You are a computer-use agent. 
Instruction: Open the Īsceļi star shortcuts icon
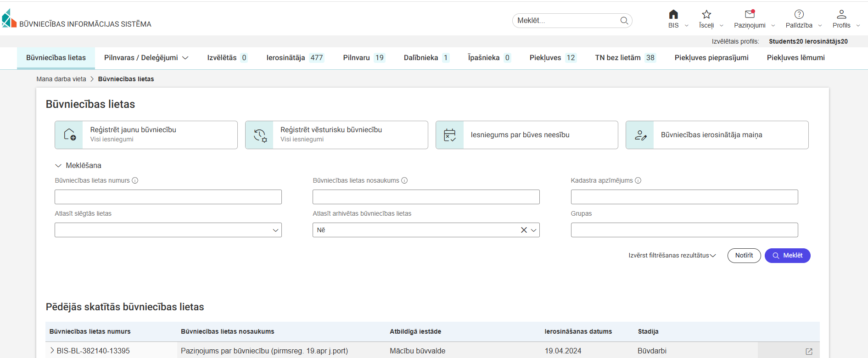tap(706, 15)
